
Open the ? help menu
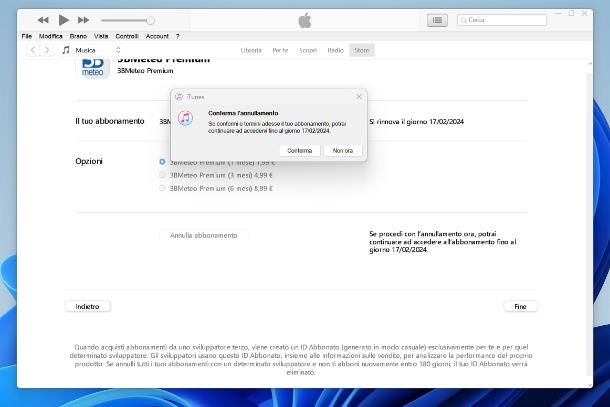click(177, 36)
